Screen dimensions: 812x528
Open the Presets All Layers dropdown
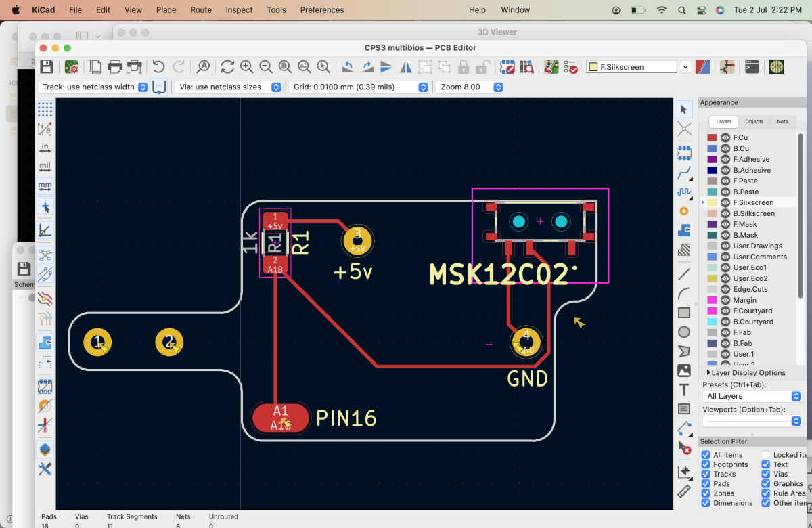point(752,396)
